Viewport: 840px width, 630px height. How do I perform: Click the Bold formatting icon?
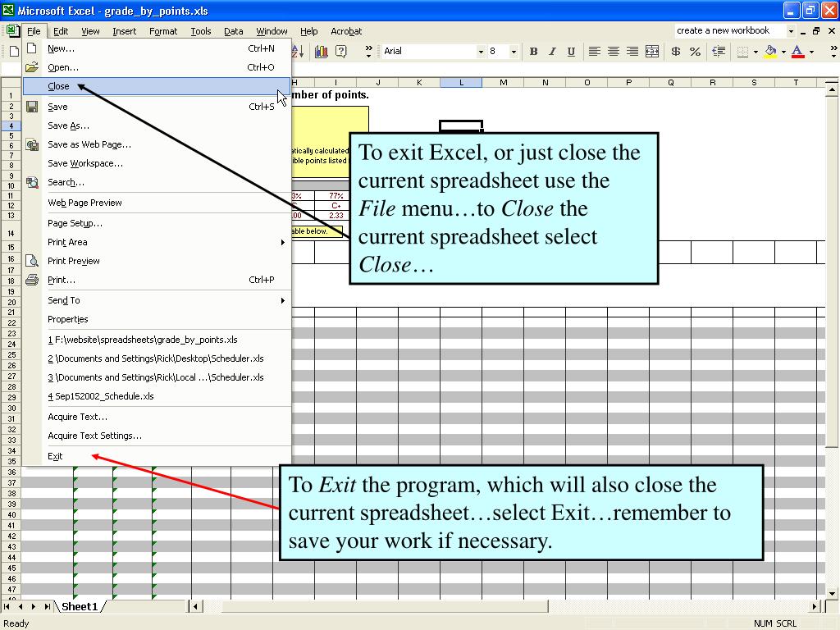point(533,52)
